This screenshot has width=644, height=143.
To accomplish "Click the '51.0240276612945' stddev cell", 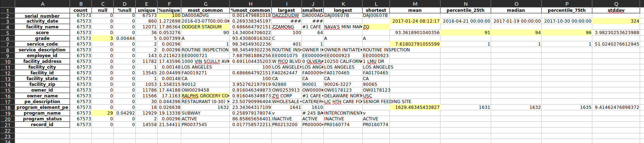I will pyautogui.click(x=616, y=44).
